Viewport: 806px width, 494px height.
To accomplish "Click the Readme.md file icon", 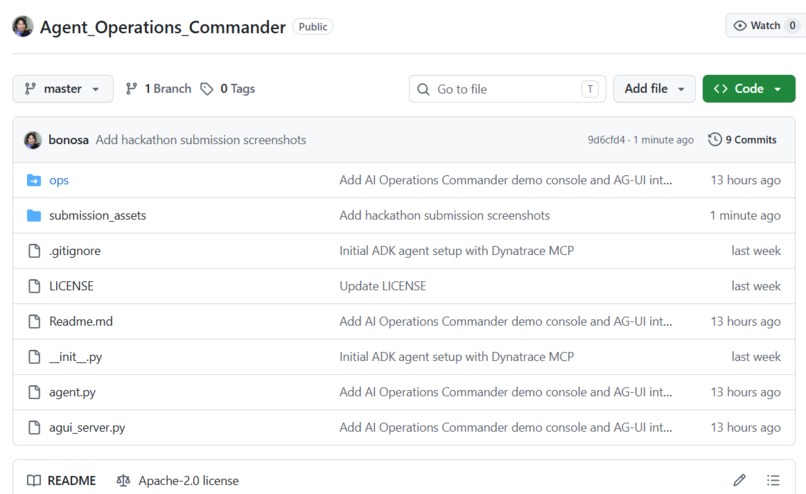I will click(34, 322).
